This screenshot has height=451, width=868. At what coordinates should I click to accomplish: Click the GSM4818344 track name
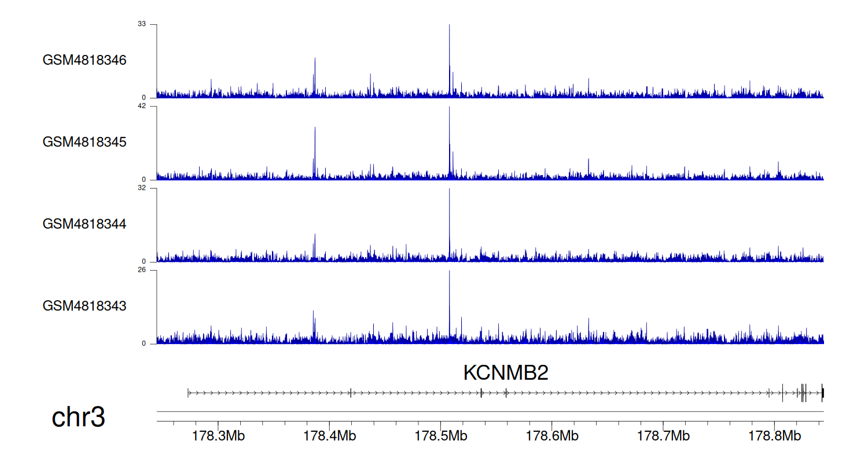tap(84, 224)
